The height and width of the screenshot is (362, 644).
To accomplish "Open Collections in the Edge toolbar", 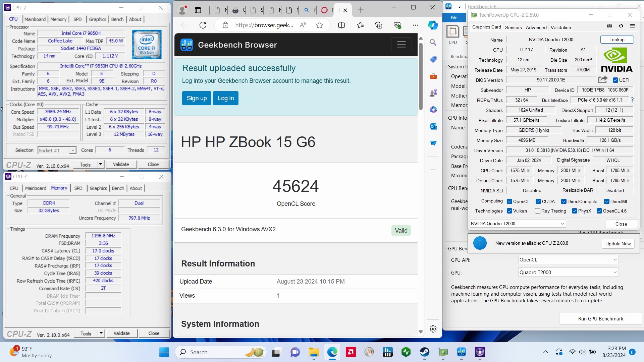I will click(379, 25).
